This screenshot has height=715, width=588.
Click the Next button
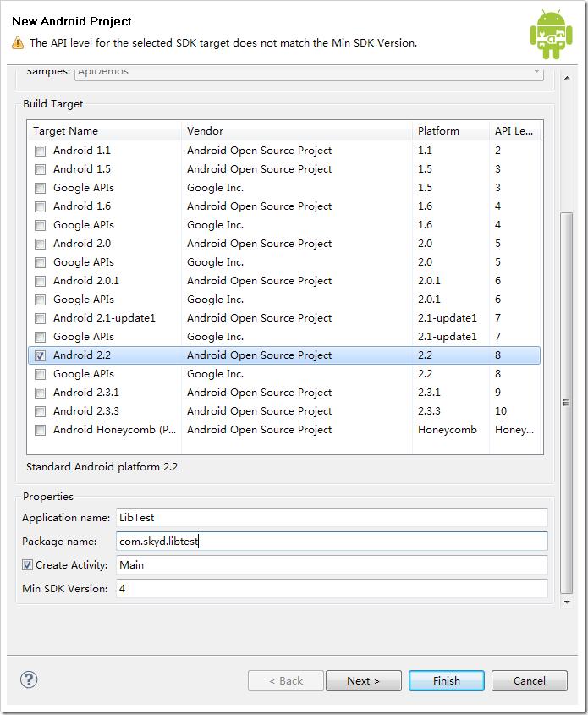click(363, 681)
